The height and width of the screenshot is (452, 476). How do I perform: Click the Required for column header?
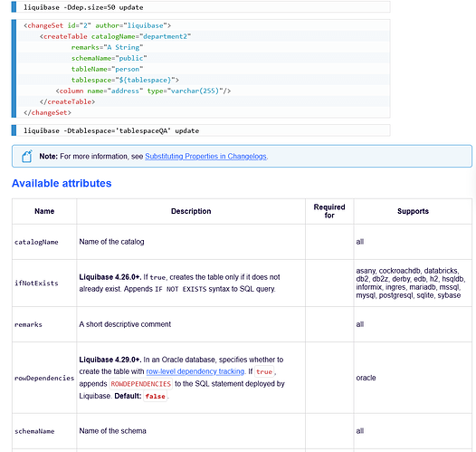coord(329,211)
